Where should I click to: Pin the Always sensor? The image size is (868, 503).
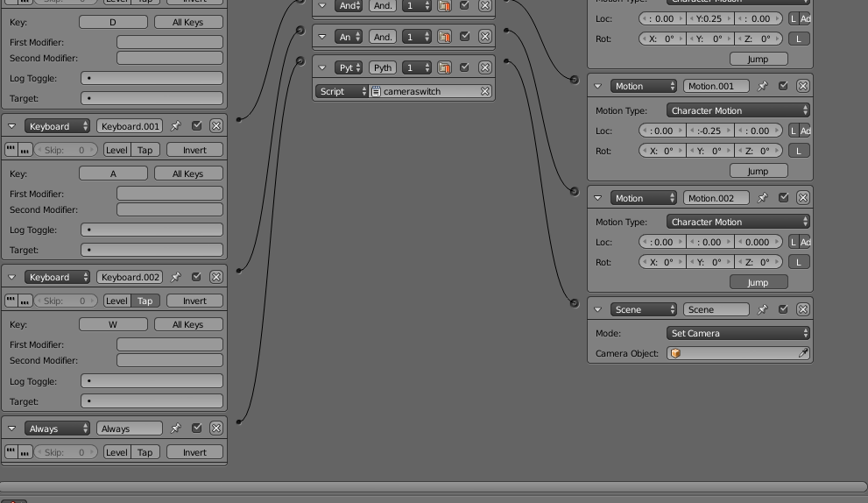tap(176, 429)
